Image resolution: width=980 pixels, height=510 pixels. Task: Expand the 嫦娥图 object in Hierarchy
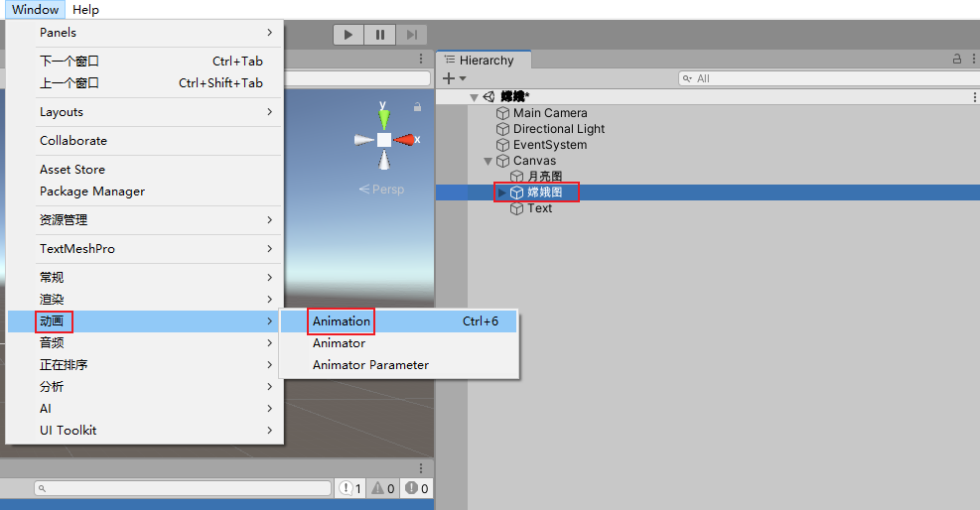point(501,192)
